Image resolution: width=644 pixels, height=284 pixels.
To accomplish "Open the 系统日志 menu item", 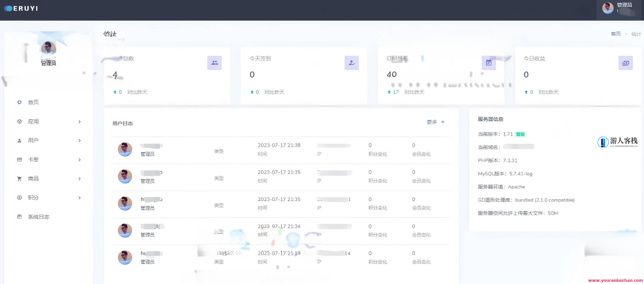I will [38, 217].
